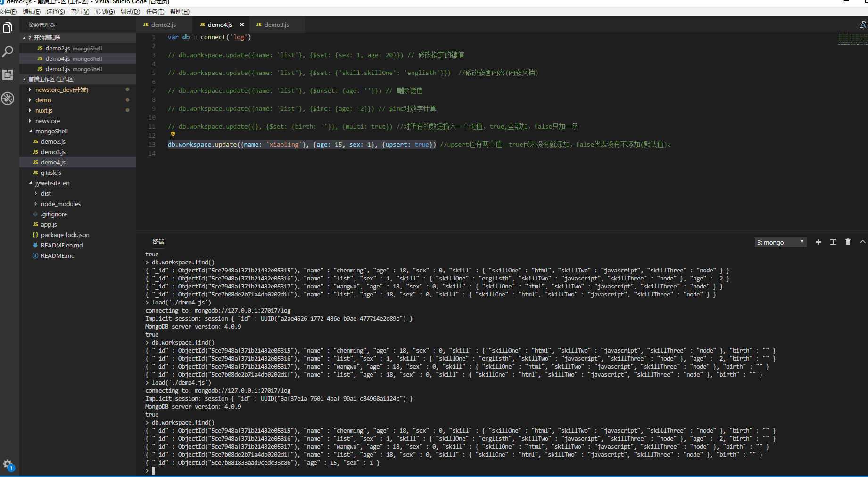The height and width of the screenshot is (477, 868).
Task: Open the Explorer view in activity bar
Action: (8, 28)
